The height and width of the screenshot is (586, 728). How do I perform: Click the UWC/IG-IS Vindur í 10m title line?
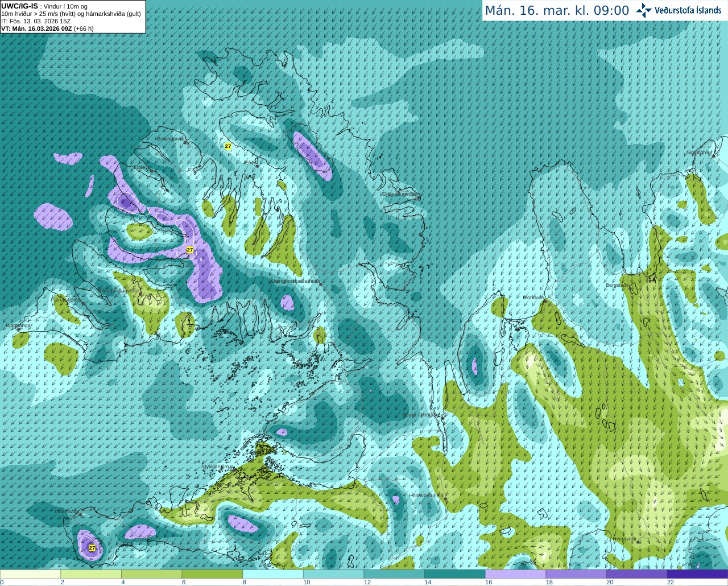[44, 6]
